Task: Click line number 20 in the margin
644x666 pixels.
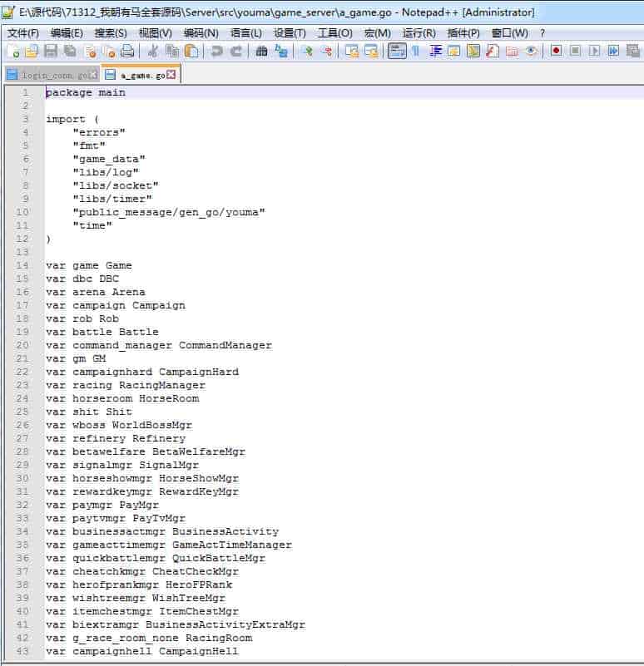Action: [23, 345]
